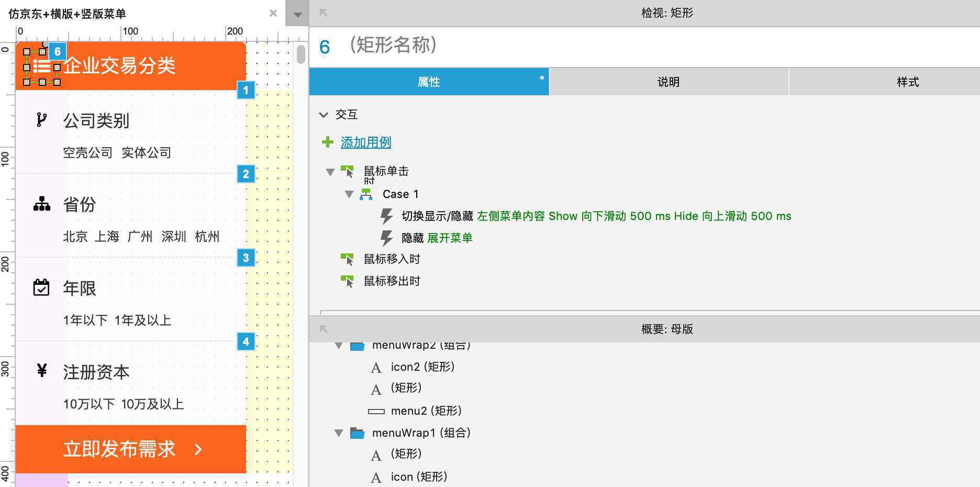Select the menu2 (矩形) item in the outline
Viewport: 980px width, 487px height.
[x=426, y=411]
